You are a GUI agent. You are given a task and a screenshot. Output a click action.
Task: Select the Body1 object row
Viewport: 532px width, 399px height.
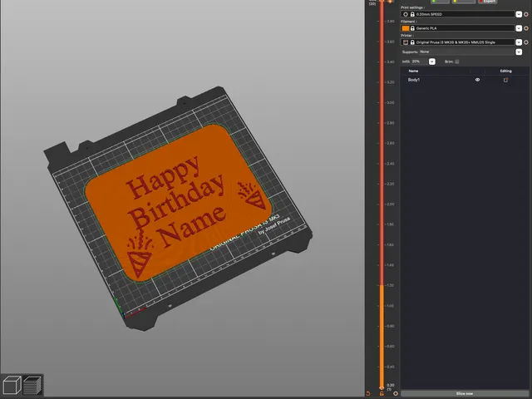[x=465, y=80]
